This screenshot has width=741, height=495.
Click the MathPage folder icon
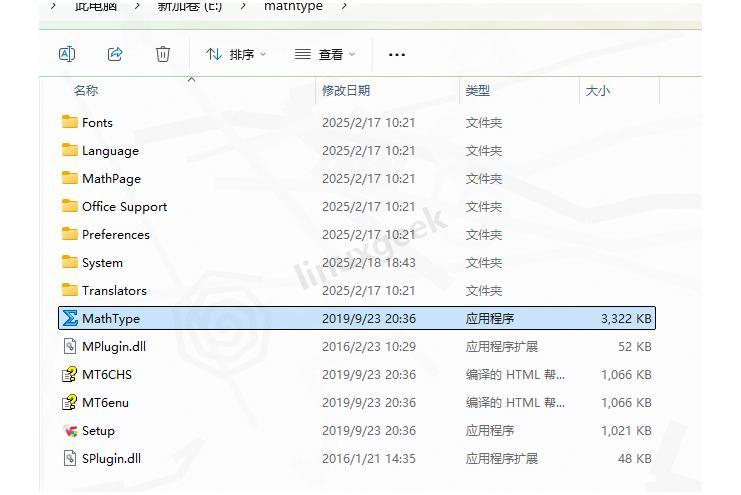[x=70, y=178]
